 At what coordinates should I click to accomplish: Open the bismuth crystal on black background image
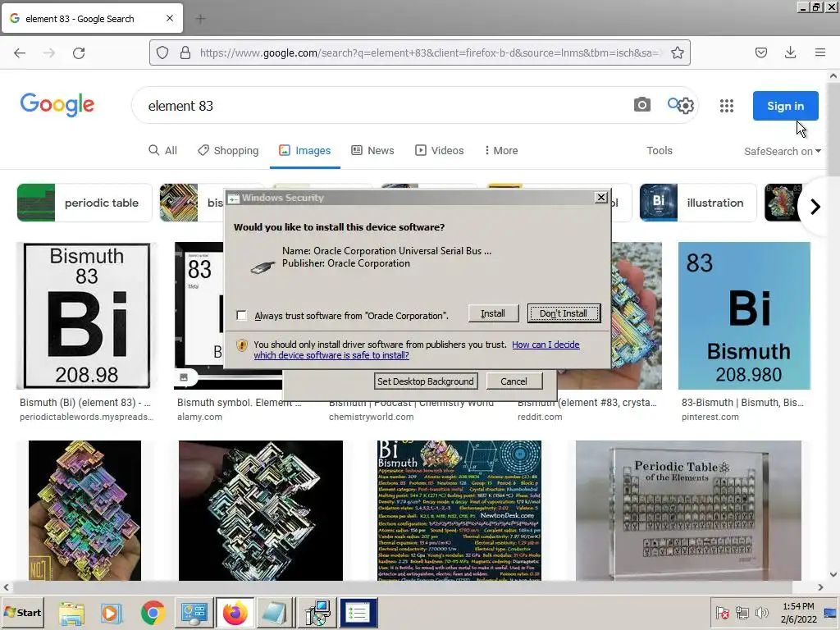[260, 510]
